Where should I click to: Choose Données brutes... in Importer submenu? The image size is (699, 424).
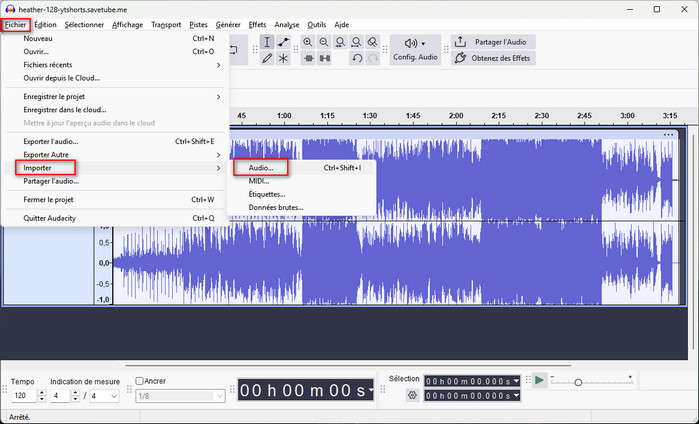(x=302, y=207)
